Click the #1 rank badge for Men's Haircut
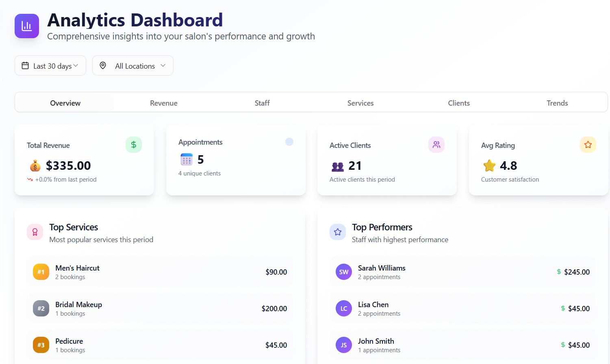 [41, 272]
